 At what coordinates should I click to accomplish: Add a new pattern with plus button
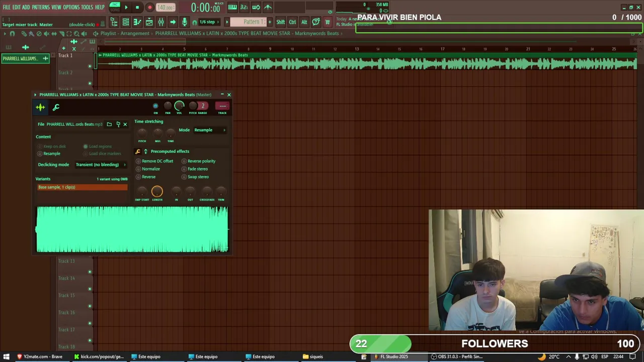coord(270,22)
